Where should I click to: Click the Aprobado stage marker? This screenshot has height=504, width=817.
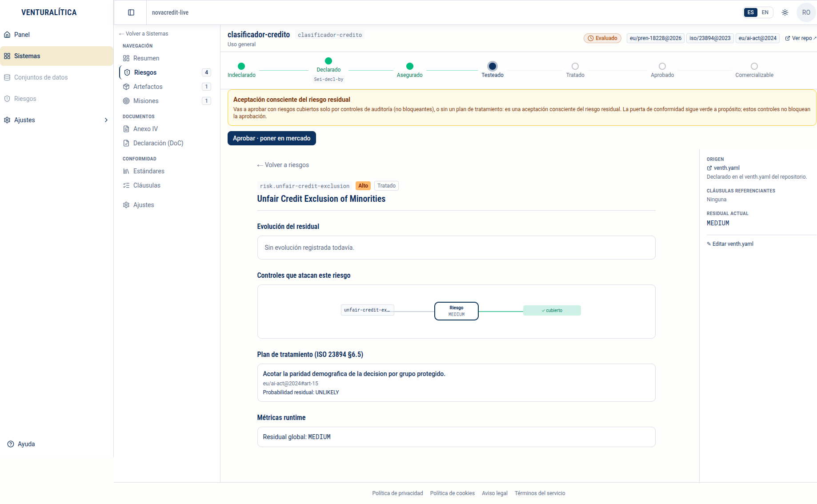(x=662, y=66)
